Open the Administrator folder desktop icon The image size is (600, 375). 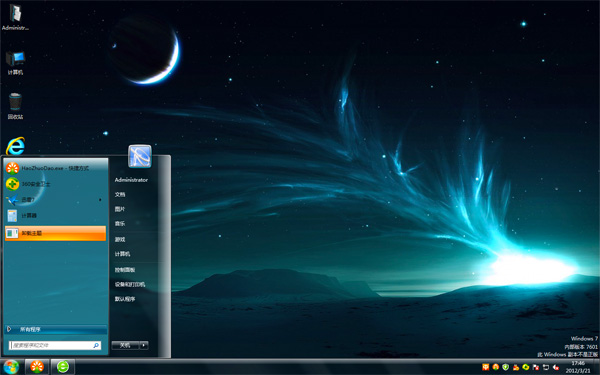pyautogui.click(x=15, y=17)
